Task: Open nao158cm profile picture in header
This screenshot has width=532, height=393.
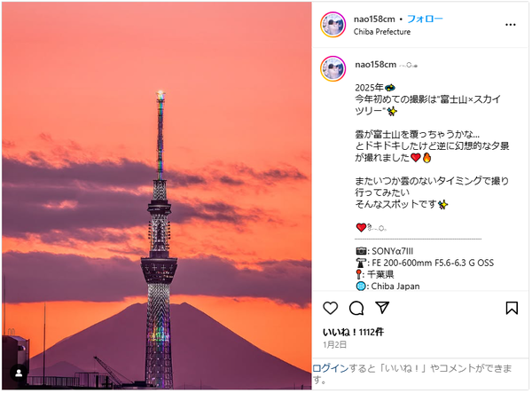Action: pos(332,25)
